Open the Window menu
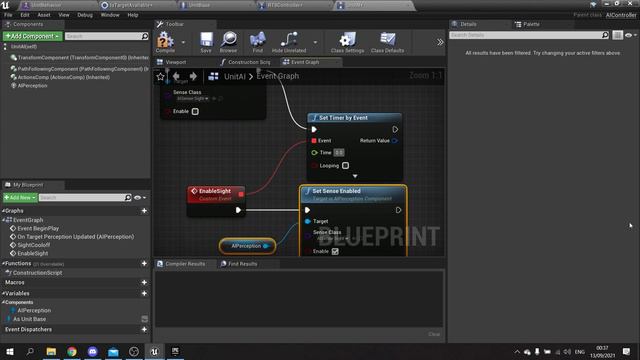640x360 pixels. coord(110,15)
